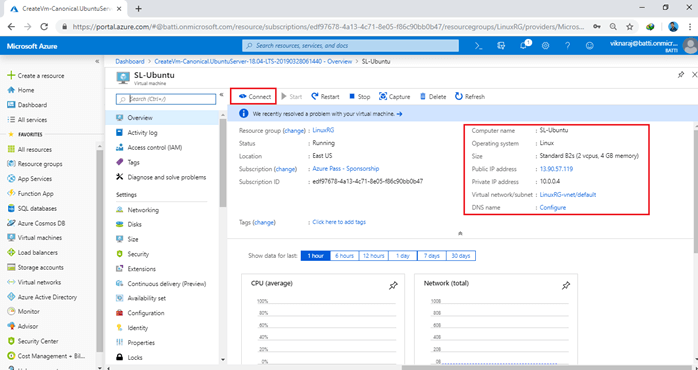This screenshot has width=698, height=370.
Task: Select the Activity log menu item
Action: coord(136,133)
